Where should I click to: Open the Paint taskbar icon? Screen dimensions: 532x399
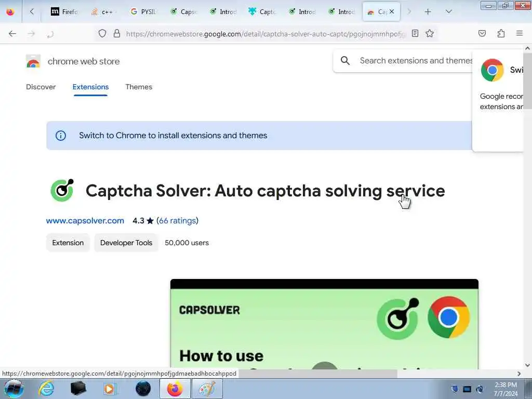point(207,389)
